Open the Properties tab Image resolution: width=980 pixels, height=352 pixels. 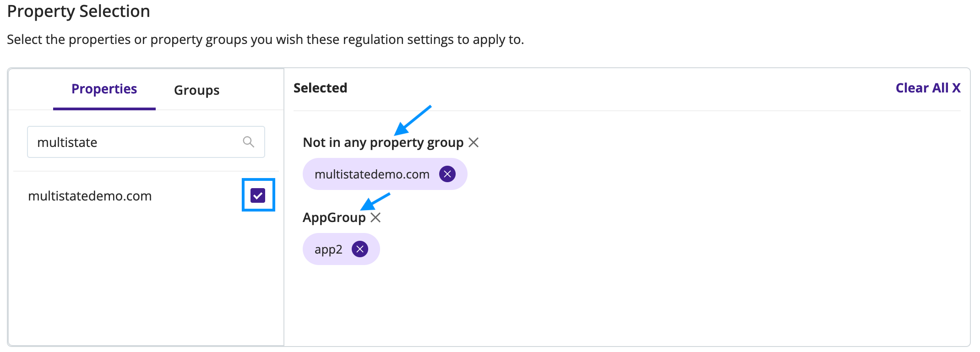[x=104, y=89]
